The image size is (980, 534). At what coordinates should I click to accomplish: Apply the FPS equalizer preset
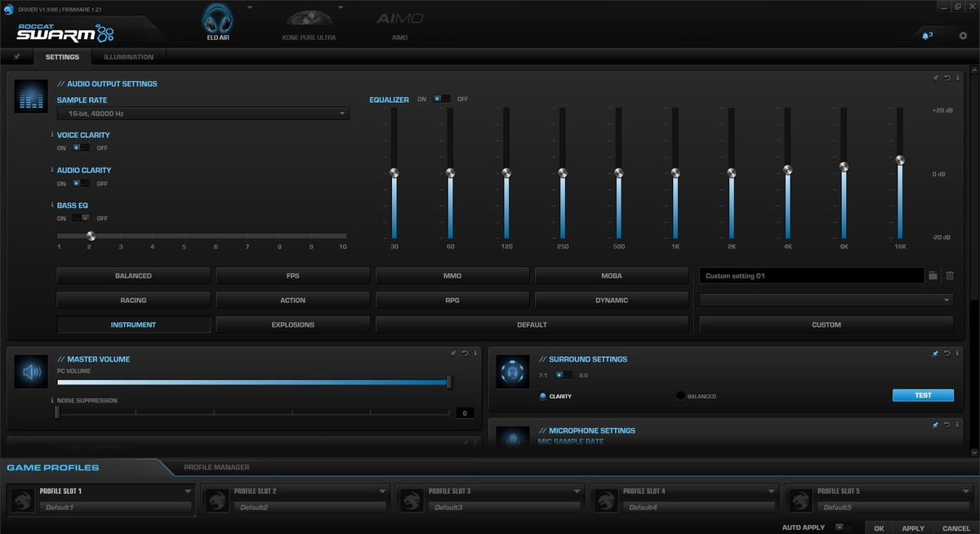(292, 276)
